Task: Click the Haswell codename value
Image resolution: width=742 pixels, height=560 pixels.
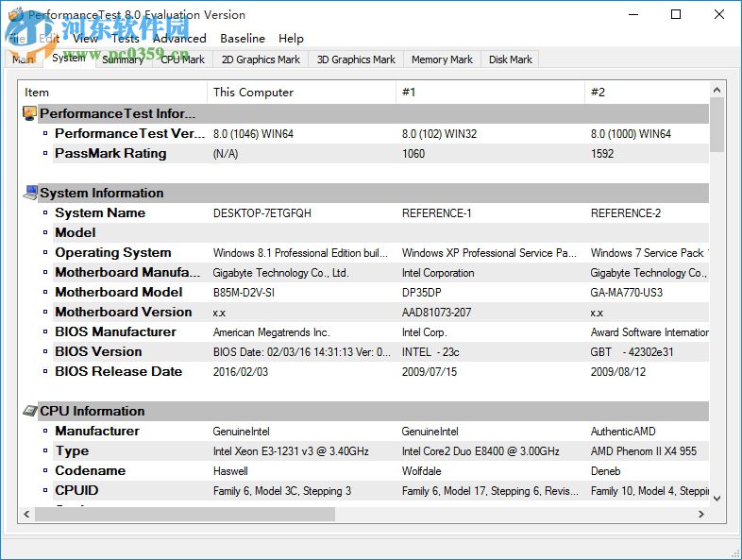Action: click(x=230, y=471)
